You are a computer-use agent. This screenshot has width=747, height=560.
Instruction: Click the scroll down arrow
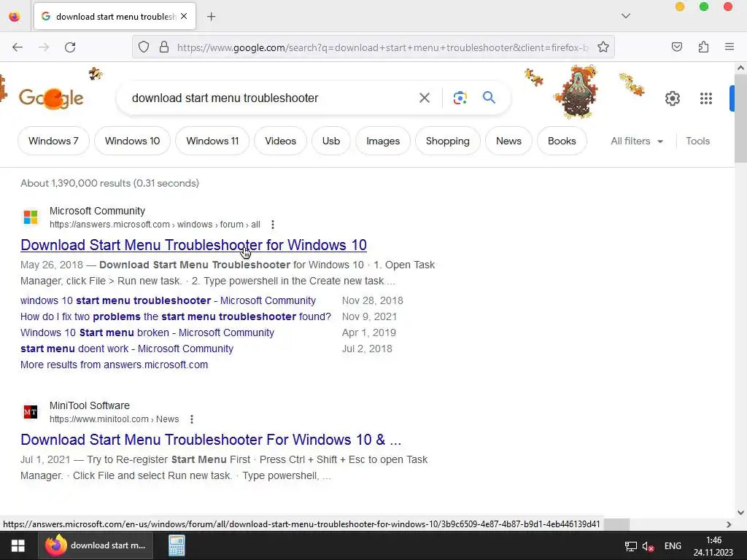[x=740, y=513]
